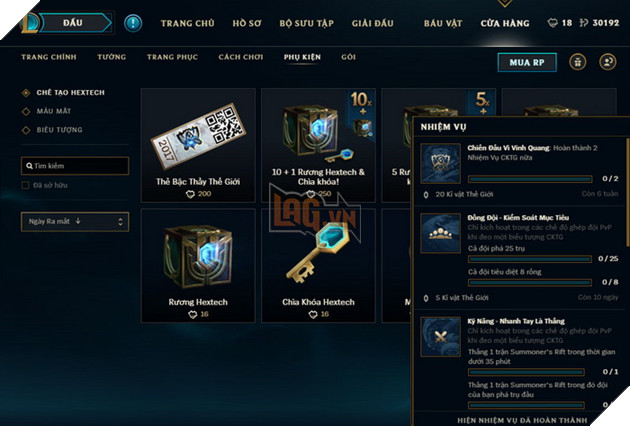Image resolution: width=630 pixels, height=426 pixels.
Task: Click the Chiến Đấu Vì Vinh Quang mission icon
Action: click(x=440, y=164)
